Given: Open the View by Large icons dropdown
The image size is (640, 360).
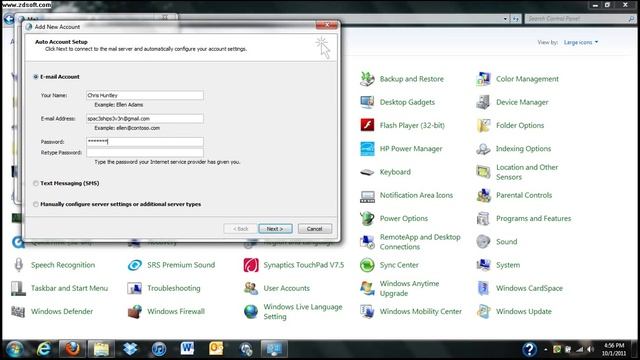Looking at the screenshot, I should 581,42.
